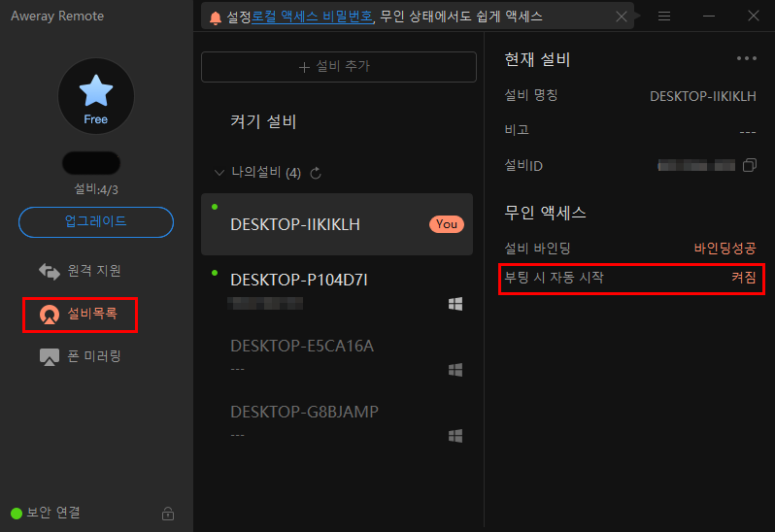Open the hamburger menu in the title bar
Screen dimensions: 775x532
[664, 17]
